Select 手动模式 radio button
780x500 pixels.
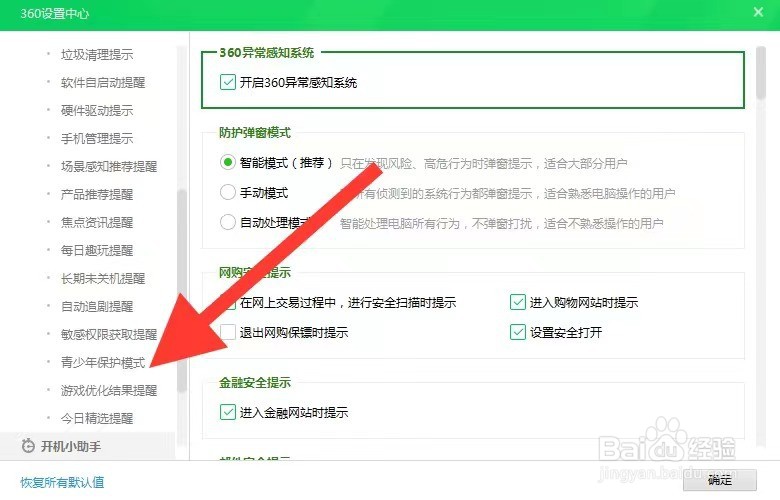227,192
